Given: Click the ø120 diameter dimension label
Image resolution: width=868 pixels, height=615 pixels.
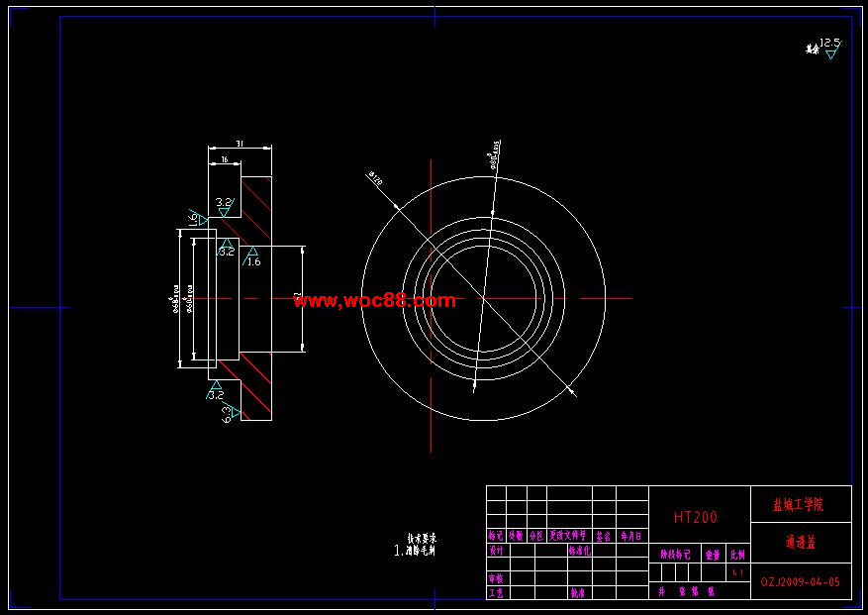Looking at the screenshot, I should point(375,179).
